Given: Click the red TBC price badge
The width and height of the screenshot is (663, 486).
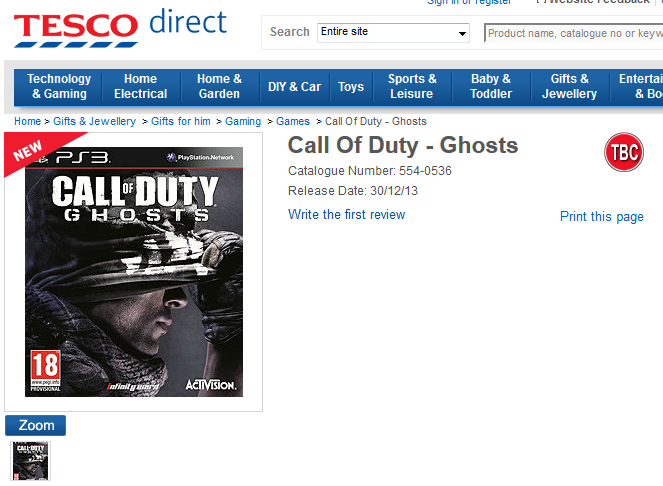Looking at the screenshot, I should coord(624,152).
